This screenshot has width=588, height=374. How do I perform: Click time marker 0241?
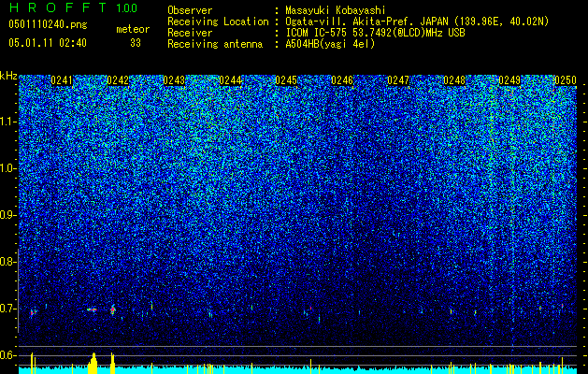(x=62, y=80)
